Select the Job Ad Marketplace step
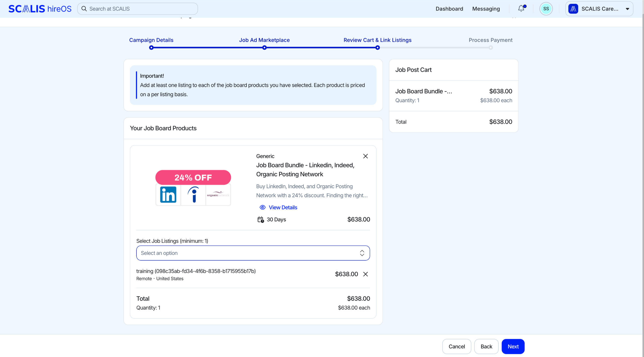Screen dimensions: 644x357 (x=264, y=40)
